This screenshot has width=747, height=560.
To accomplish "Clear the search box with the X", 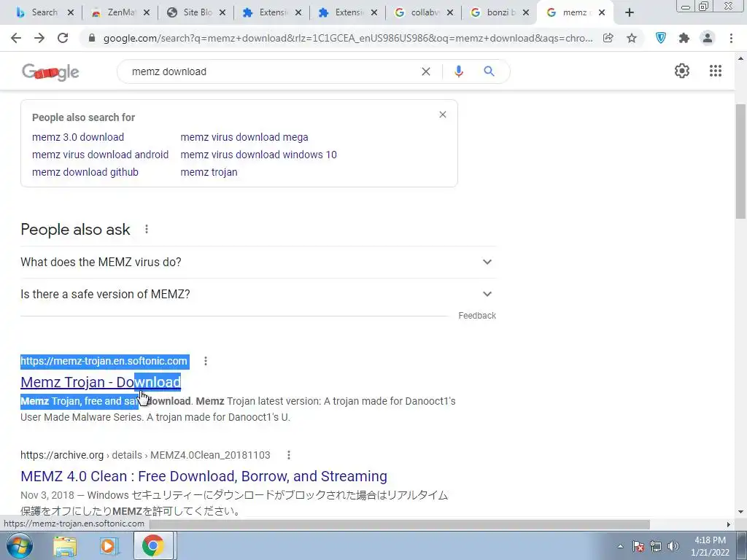I will click(x=426, y=71).
